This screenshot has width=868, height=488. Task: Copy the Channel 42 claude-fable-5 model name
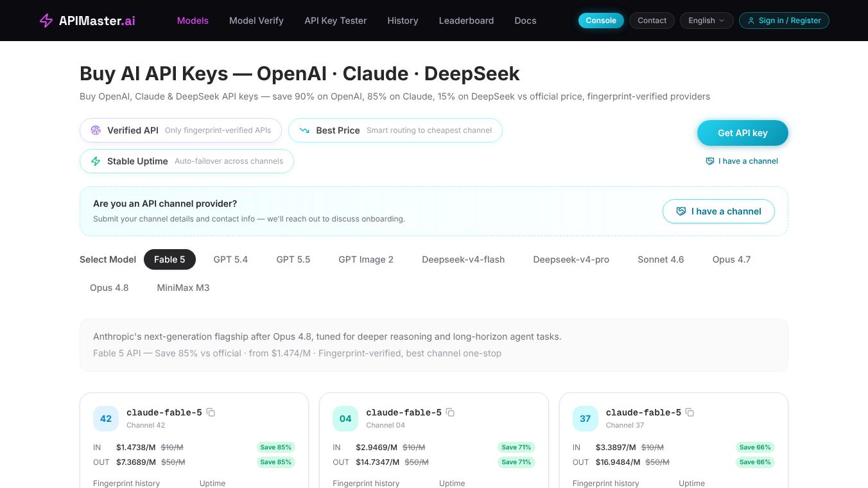211,412
